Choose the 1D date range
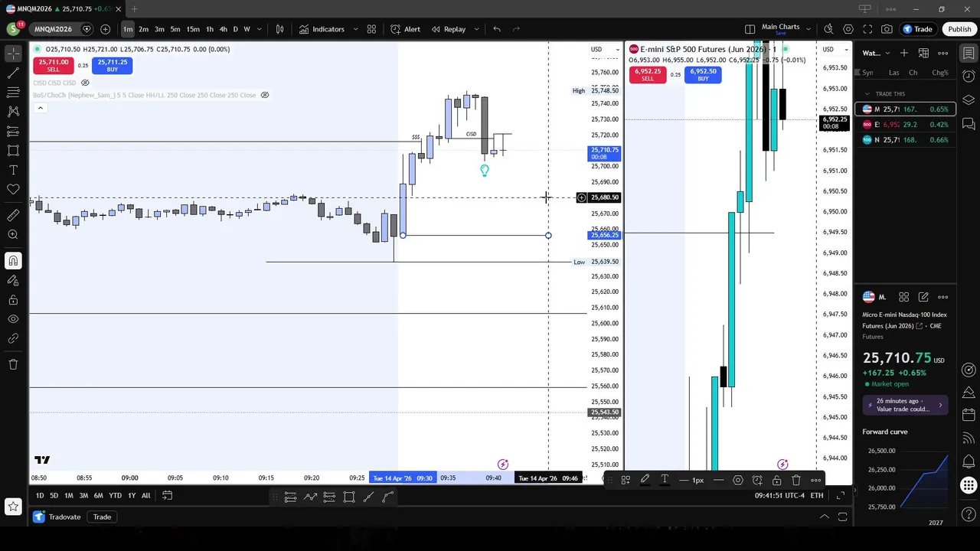This screenshot has width=980, height=551. pos(40,495)
